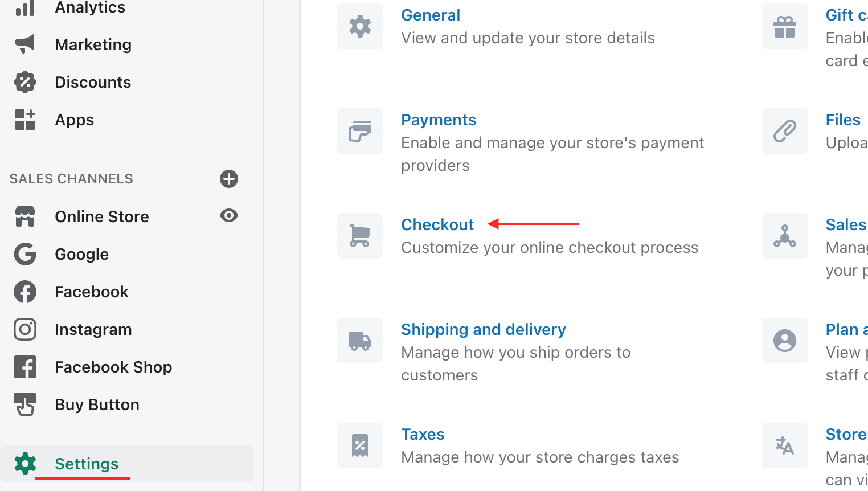Click the General settings gear icon
Image resolution: width=868 pixels, height=491 pixels.
(360, 26)
